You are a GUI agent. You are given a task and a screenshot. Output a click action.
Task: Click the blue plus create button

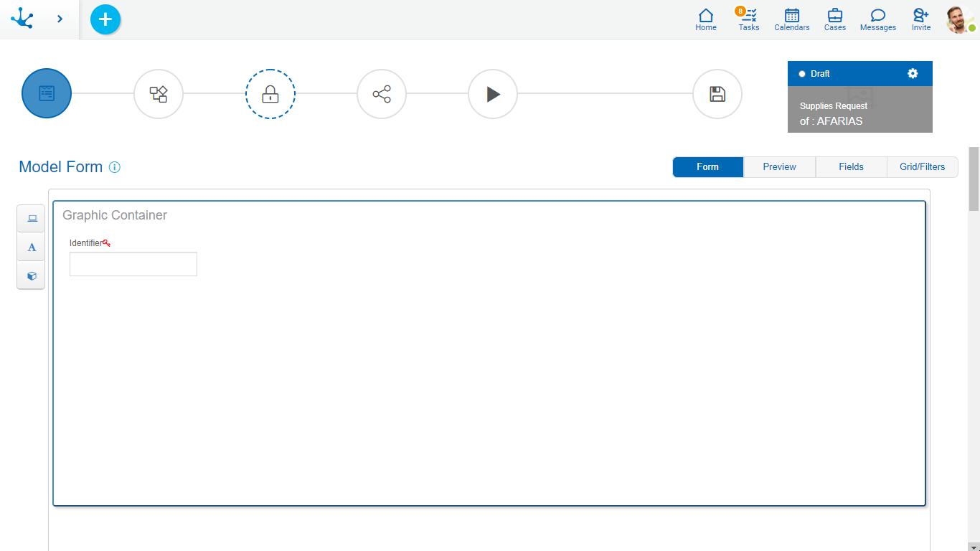click(105, 19)
